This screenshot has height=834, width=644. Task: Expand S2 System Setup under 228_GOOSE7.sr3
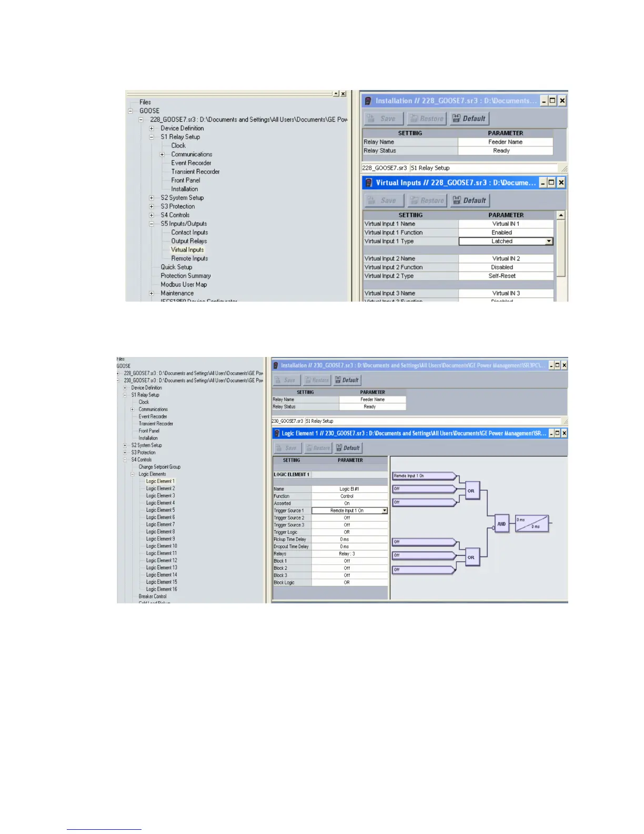click(x=152, y=198)
